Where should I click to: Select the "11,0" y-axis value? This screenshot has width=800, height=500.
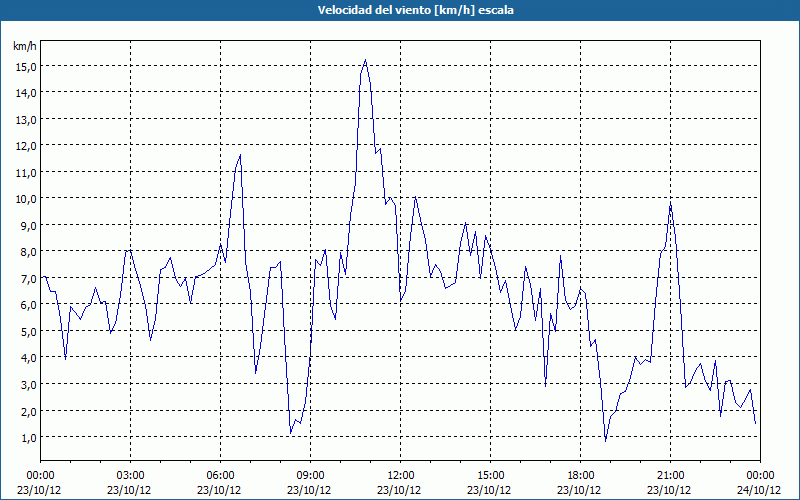tap(27, 172)
